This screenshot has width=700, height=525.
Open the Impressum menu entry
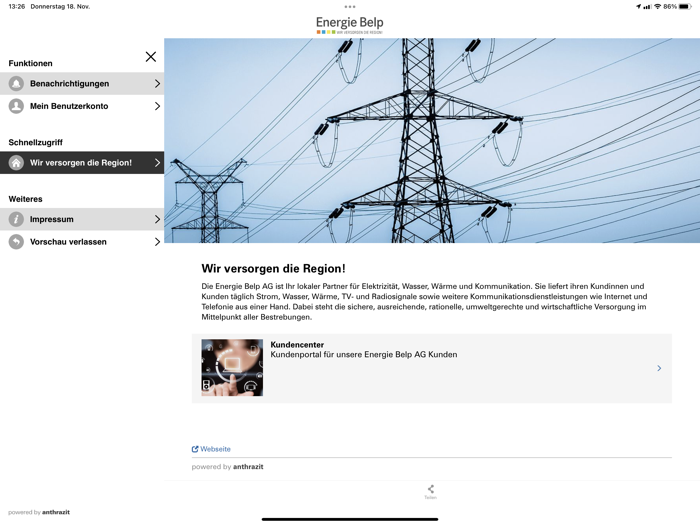coord(82,219)
